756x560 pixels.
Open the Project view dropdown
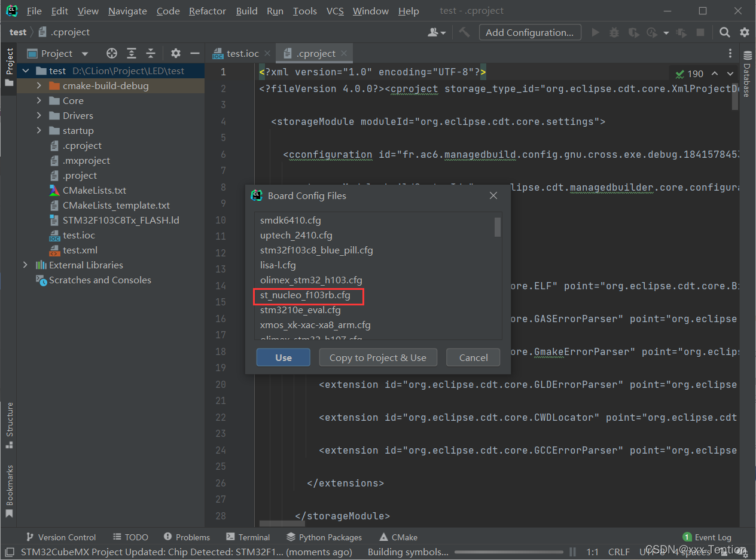[84, 54]
